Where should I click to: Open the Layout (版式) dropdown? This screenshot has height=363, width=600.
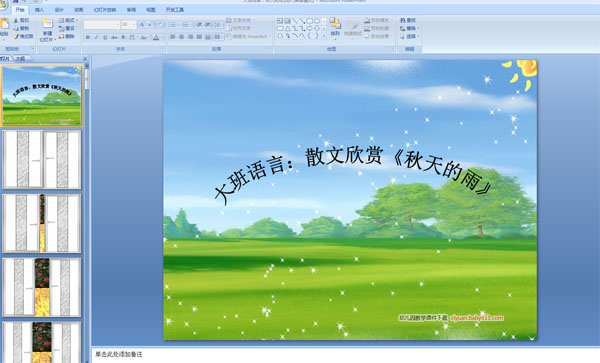pos(68,20)
